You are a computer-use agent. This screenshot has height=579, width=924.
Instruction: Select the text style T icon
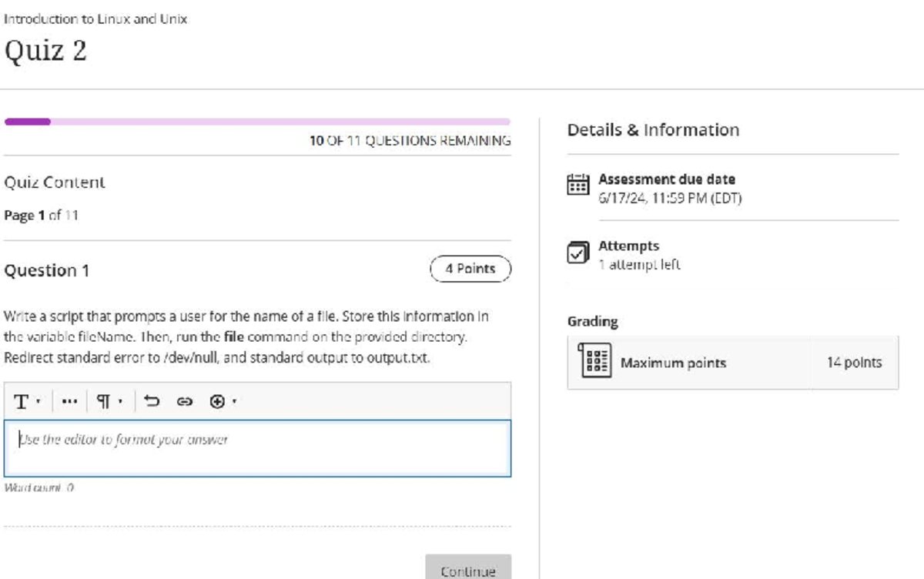[x=20, y=401]
